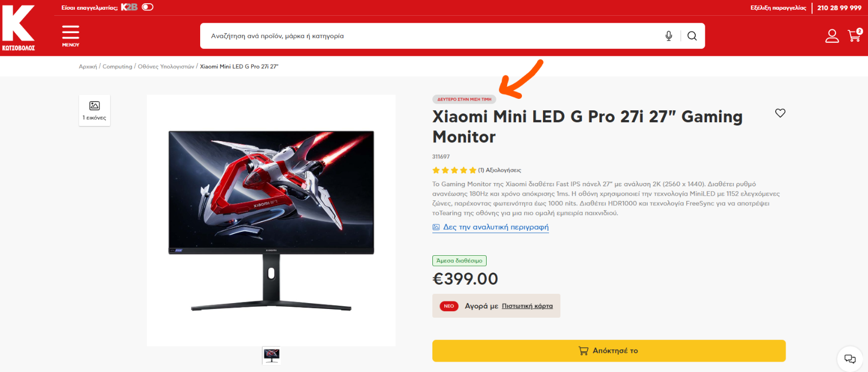Viewport: 868px width, 372px height.
Task: Open the live chat bubble icon
Action: point(850,359)
